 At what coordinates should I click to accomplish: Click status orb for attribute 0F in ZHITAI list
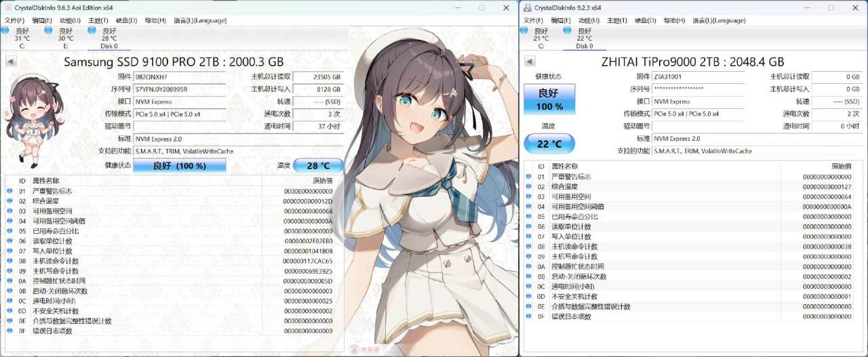click(527, 316)
